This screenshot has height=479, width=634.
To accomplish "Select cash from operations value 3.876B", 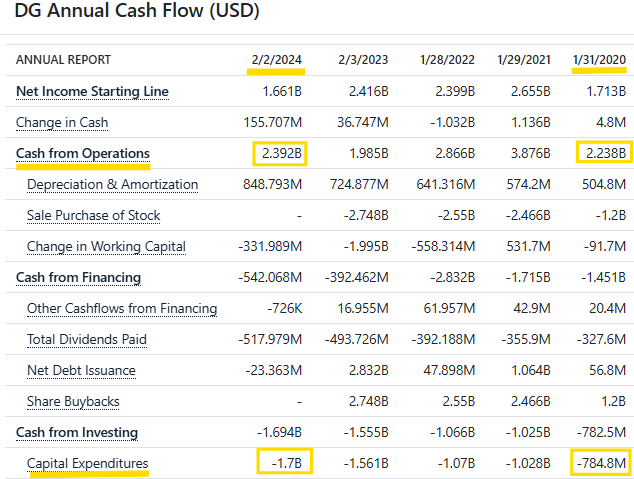I will [530, 154].
